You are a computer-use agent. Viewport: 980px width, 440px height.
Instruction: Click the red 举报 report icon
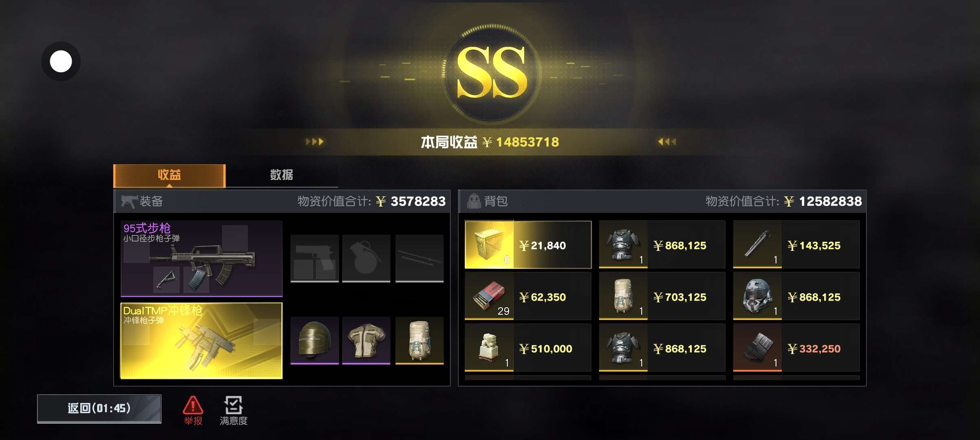193,410
